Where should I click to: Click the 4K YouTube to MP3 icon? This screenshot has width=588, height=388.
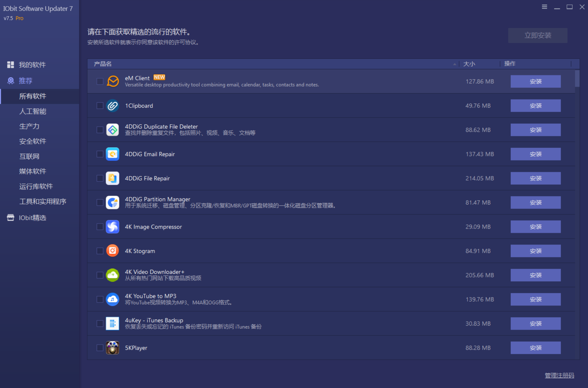pyautogui.click(x=113, y=299)
